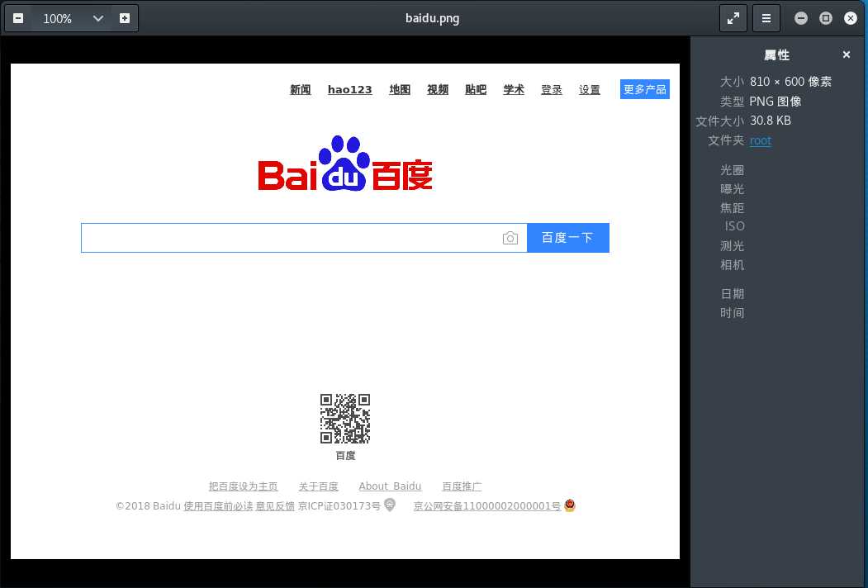868x588 pixels.
Task: Click the ISO label in properties
Action: point(734,226)
